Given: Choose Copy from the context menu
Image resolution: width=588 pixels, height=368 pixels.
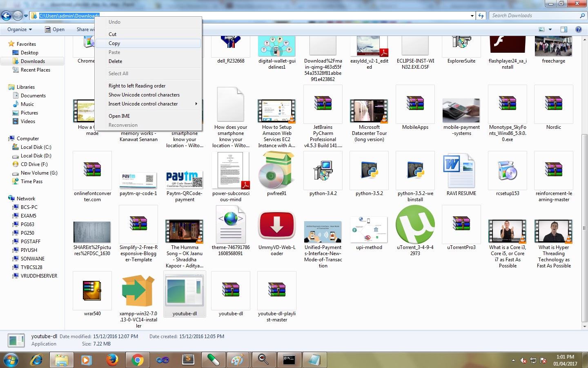Looking at the screenshot, I should click(114, 43).
